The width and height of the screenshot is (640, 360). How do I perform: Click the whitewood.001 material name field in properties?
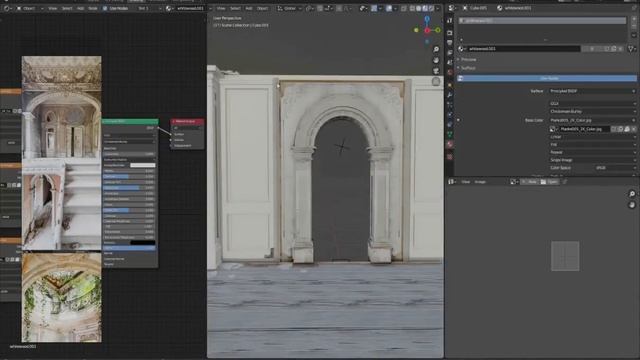[524, 49]
